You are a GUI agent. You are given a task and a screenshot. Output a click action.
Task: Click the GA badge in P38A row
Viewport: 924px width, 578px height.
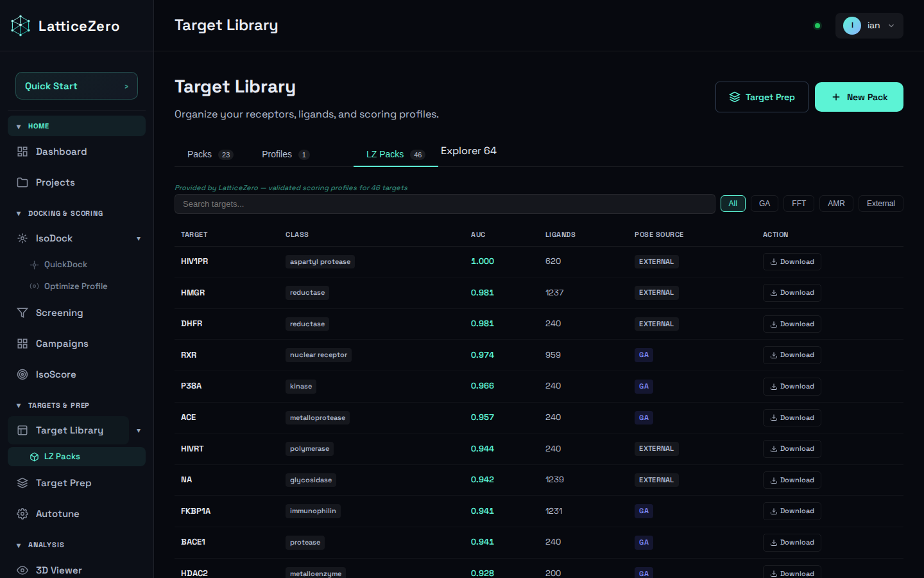[x=644, y=387]
